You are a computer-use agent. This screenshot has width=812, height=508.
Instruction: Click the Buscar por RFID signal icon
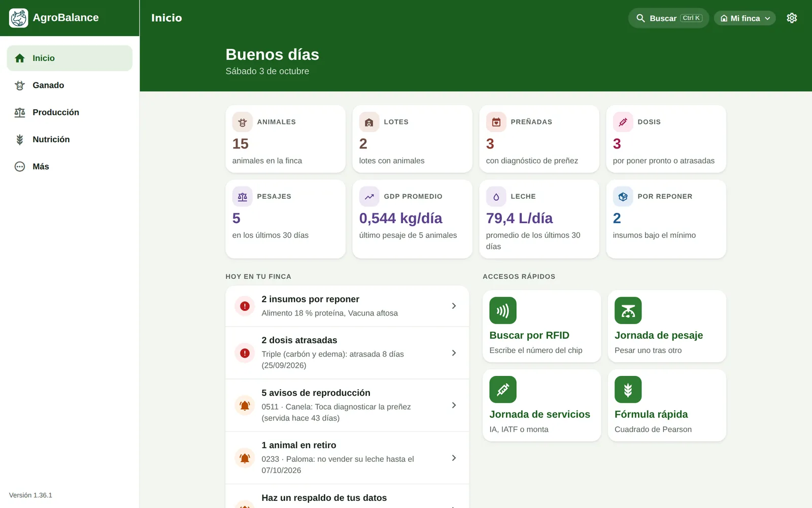[x=503, y=310]
